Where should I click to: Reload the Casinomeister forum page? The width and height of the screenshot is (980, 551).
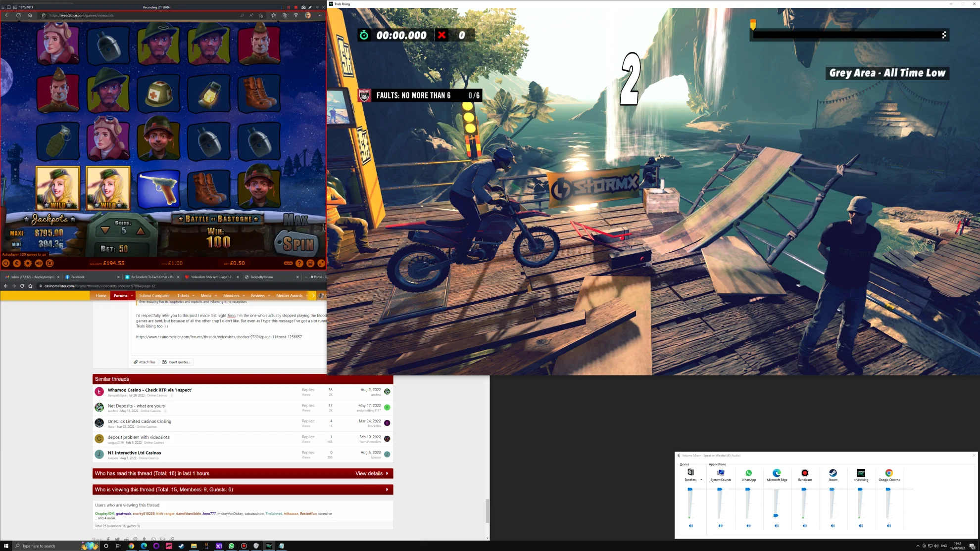[22, 286]
